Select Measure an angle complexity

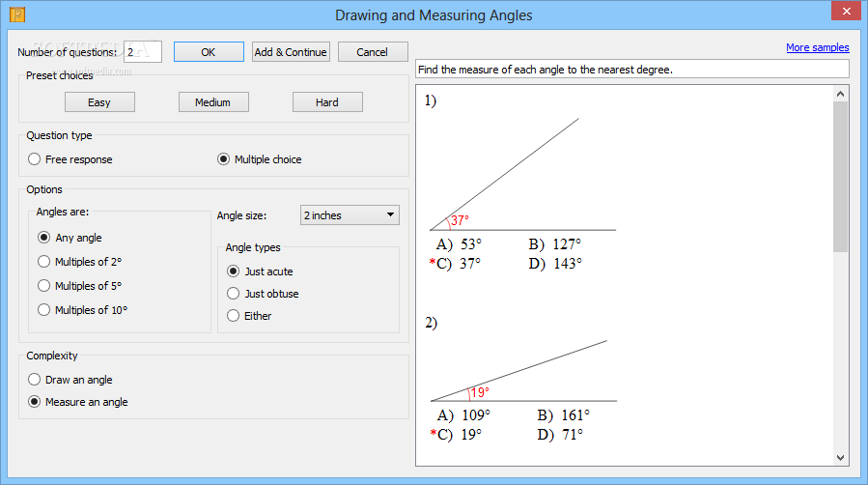pyautogui.click(x=78, y=402)
